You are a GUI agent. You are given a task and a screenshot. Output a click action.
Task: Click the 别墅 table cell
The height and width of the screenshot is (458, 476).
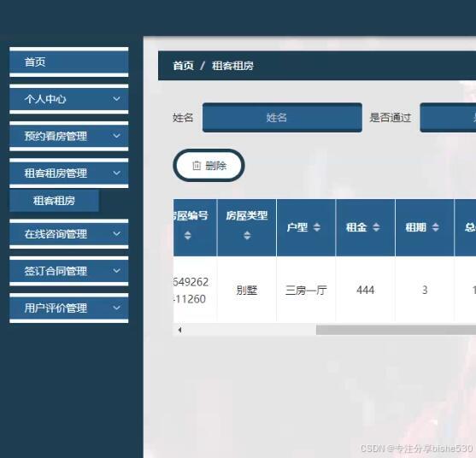[247, 291]
